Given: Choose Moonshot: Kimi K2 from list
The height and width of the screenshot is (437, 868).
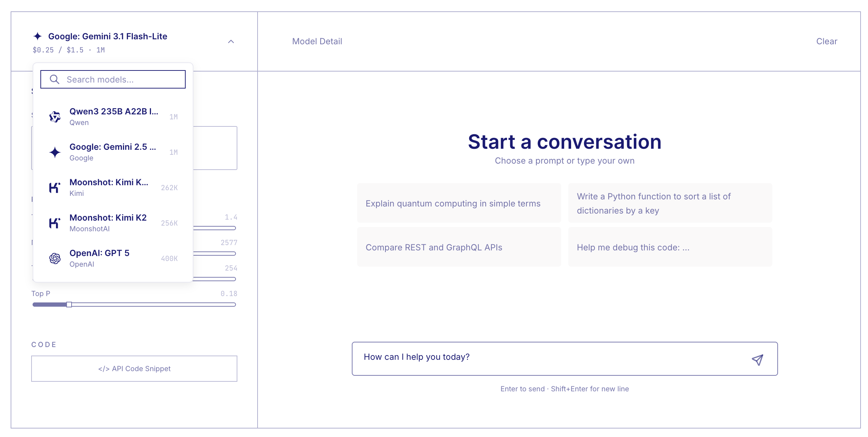Looking at the screenshot, I should tap(113, 223).
